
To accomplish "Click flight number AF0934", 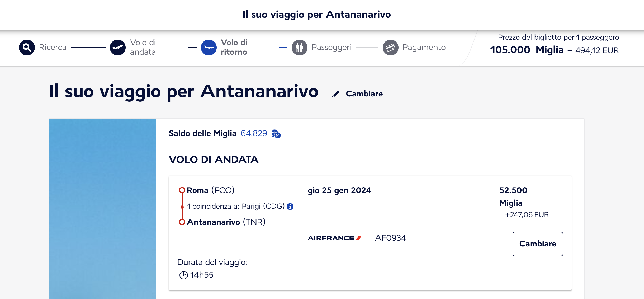I will [391, 238].
